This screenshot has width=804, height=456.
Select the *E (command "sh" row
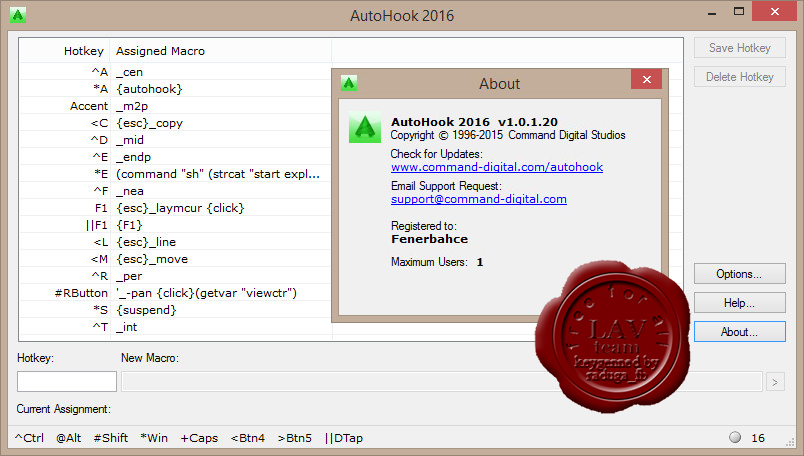click(x=176, y=174)
